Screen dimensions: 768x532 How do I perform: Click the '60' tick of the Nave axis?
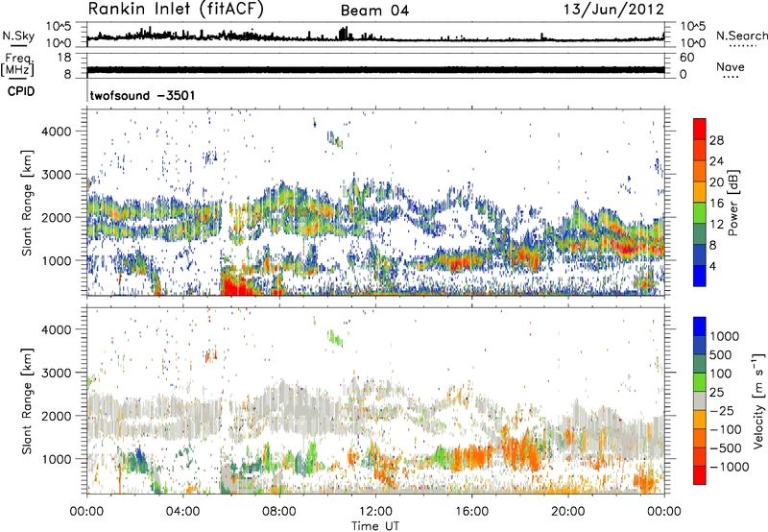tap(686, 58)
